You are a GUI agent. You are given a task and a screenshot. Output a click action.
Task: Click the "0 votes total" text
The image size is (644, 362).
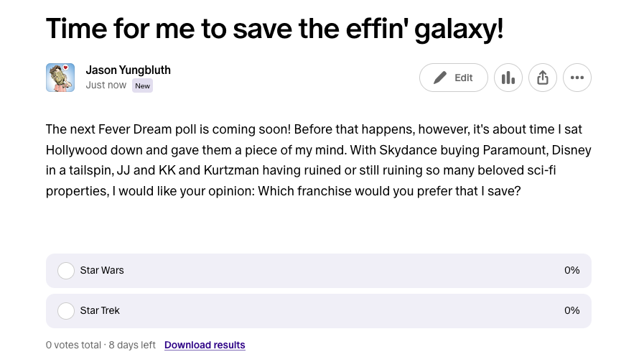[x=73, y=345]
